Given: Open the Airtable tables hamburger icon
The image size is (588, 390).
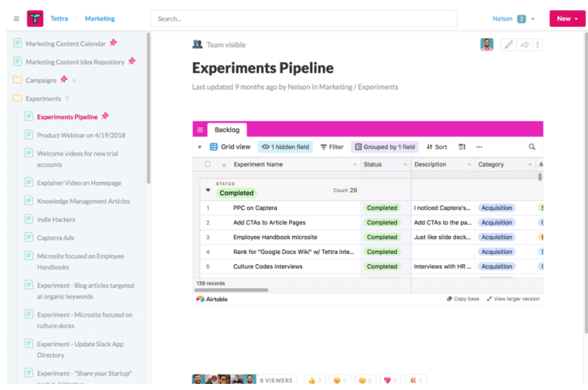Looking at the screenshot, I should click(x=200, y=130).
